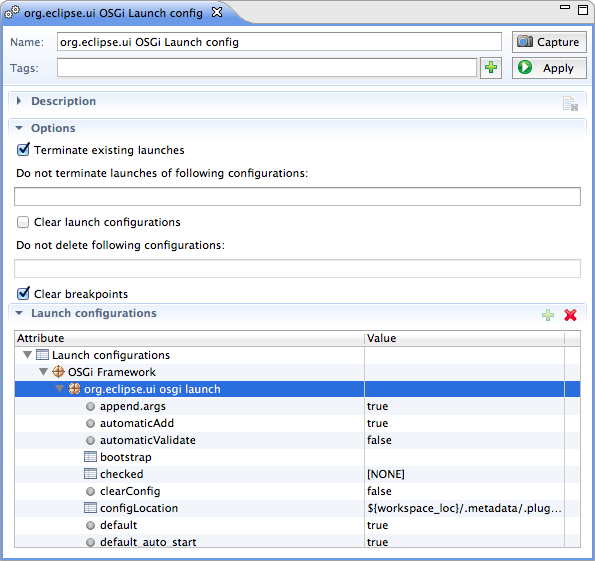Click into the Tags input field

[x=267, y=68]
